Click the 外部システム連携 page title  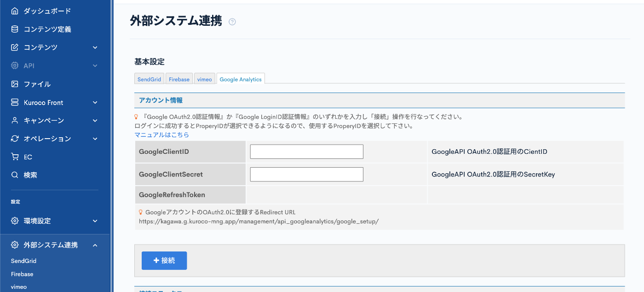[x=176, y=21]
